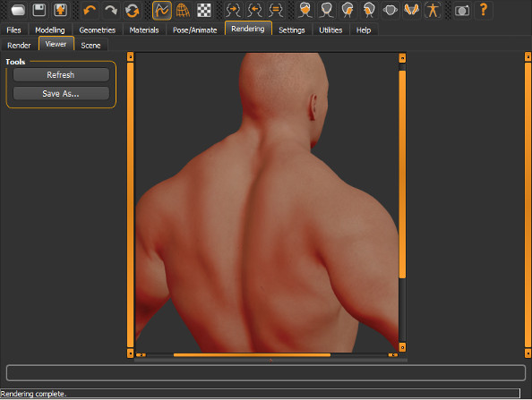The height and width of the screenshot is (400, 532).
Task: Click the Export icon with up arrow
Action: click(x=60, y=10)
